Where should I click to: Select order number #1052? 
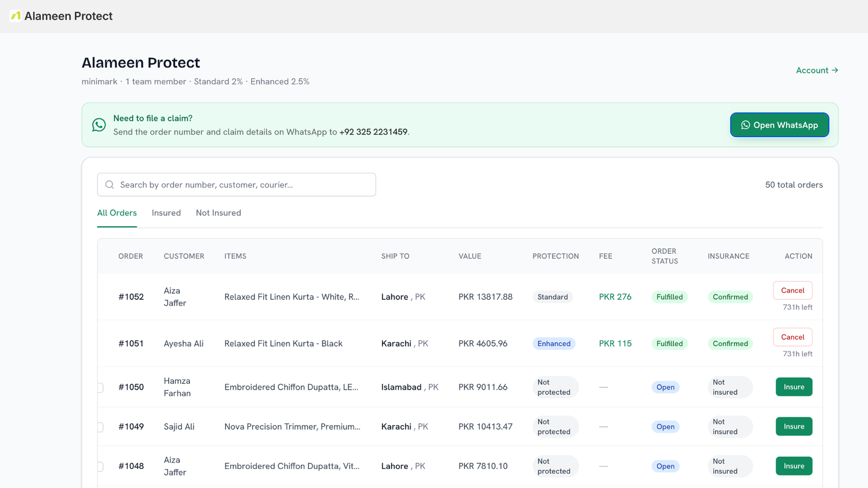pos(131,297)
